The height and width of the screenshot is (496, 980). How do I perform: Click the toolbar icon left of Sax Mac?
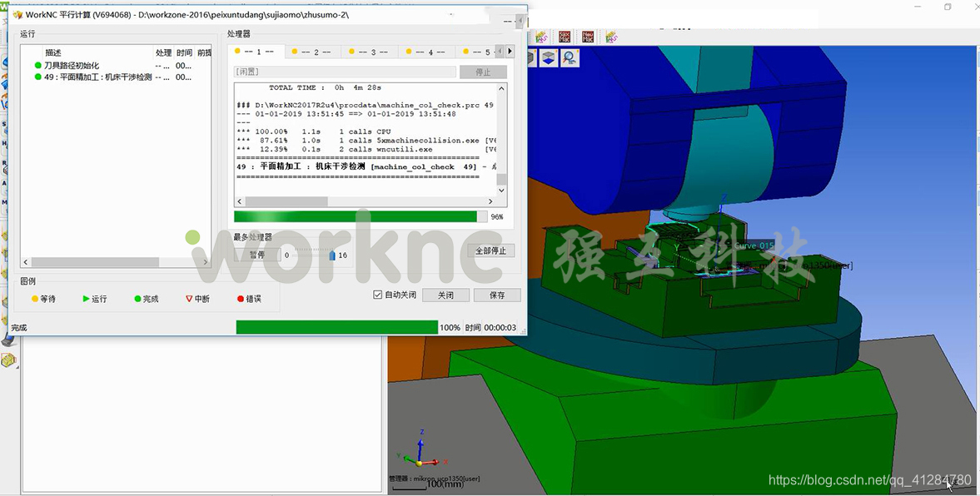pos(541,37)
